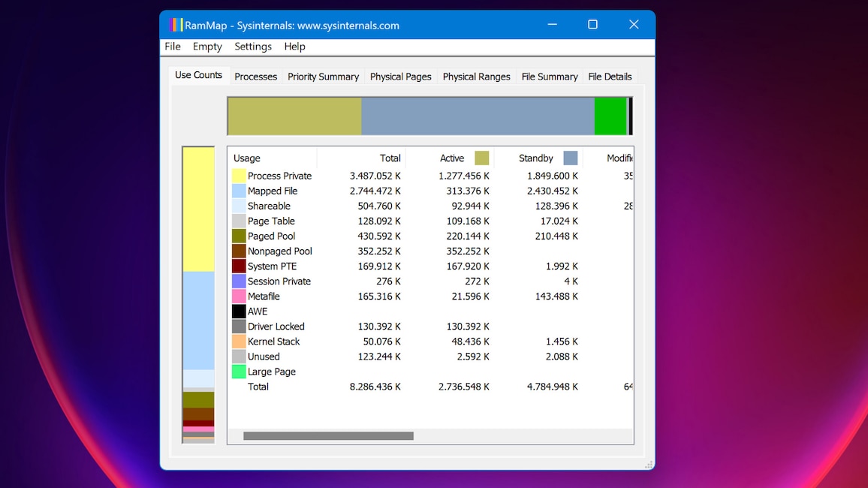Click yellow Process Private segment in vertical bar
The height and width of the screenshot is (488, 868).
coord(199,209)
